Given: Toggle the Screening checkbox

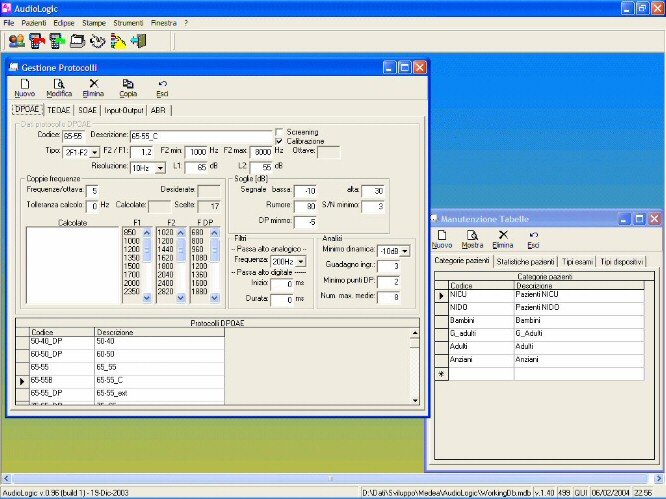Looking at the screenshot, I should click(x=279, y=132).
